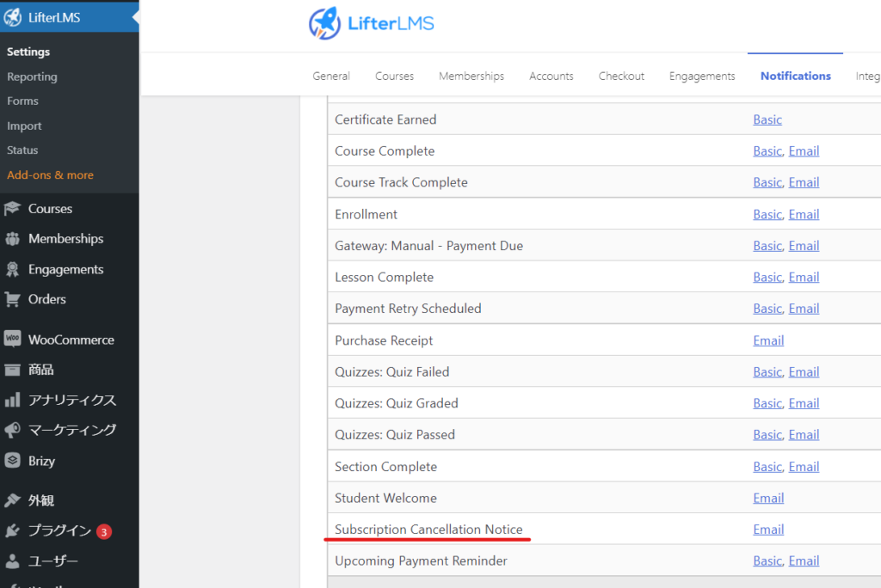Open Email settings for Student Welcome
The image size is (881, 588).
click(x=768, y=499)
